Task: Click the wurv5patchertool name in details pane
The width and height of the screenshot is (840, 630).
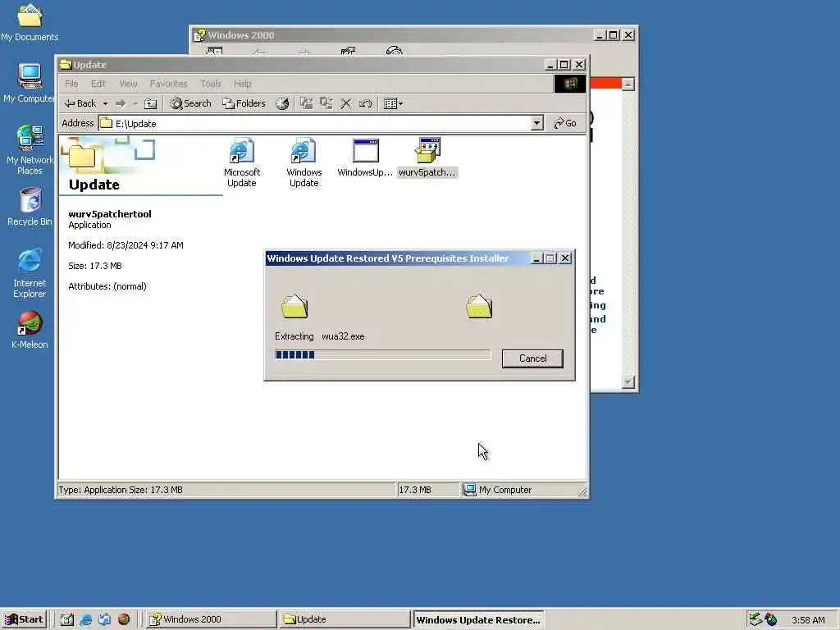Action: tap(110, 214)
